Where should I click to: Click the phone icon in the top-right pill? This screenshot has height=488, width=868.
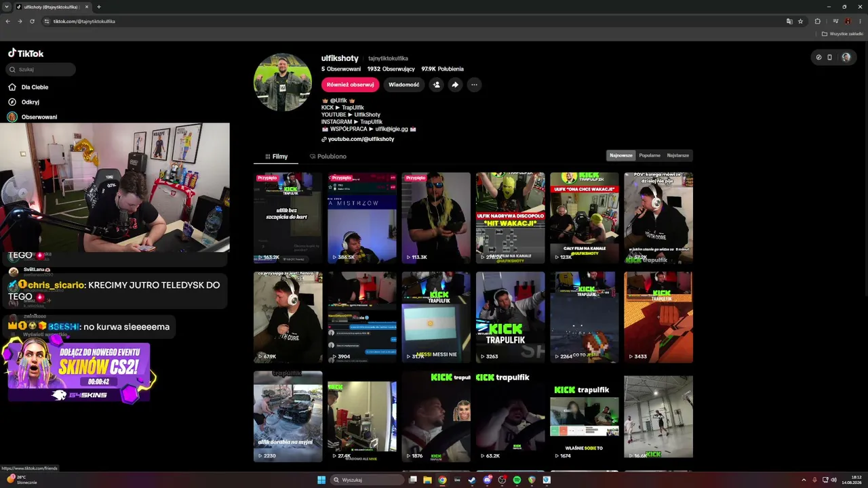(x=829, y=58)
